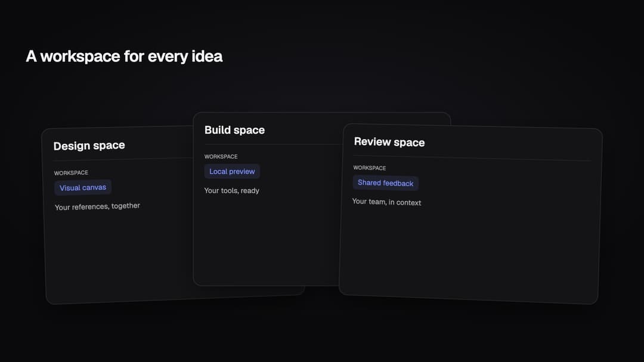Click WORKSPACE label in Build space card
The height and width of the screenshot is (362, 644).
coord(221,157)
